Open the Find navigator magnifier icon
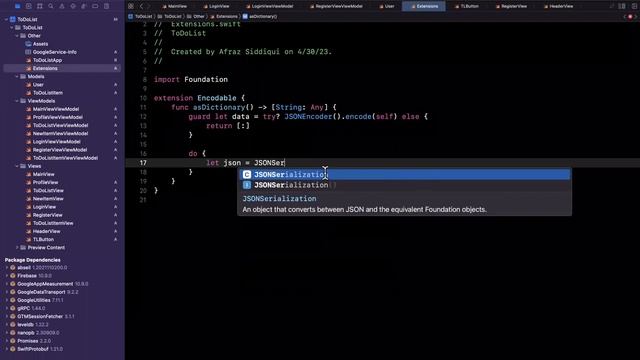Viewport: 640px width, 360px height. point(51,6)
